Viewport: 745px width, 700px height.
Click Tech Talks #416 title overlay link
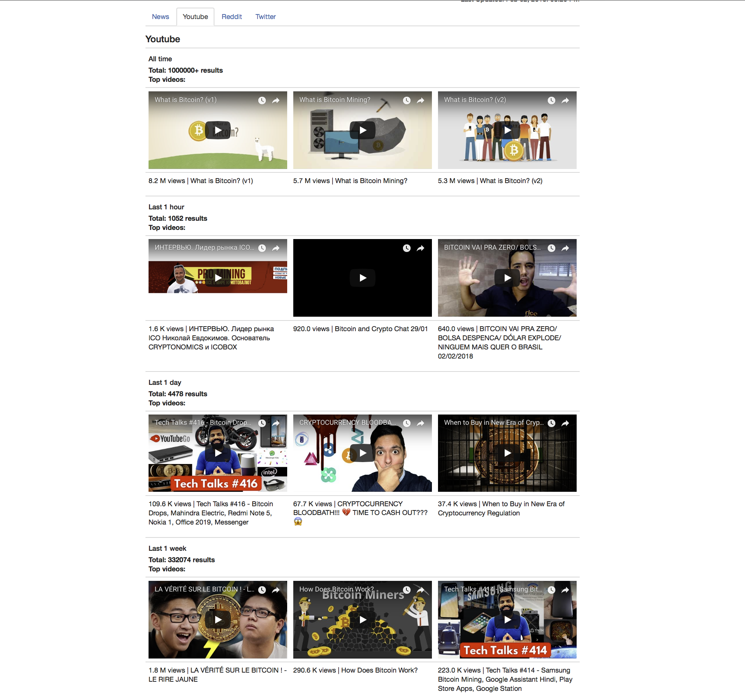click(x=203, y=423)
